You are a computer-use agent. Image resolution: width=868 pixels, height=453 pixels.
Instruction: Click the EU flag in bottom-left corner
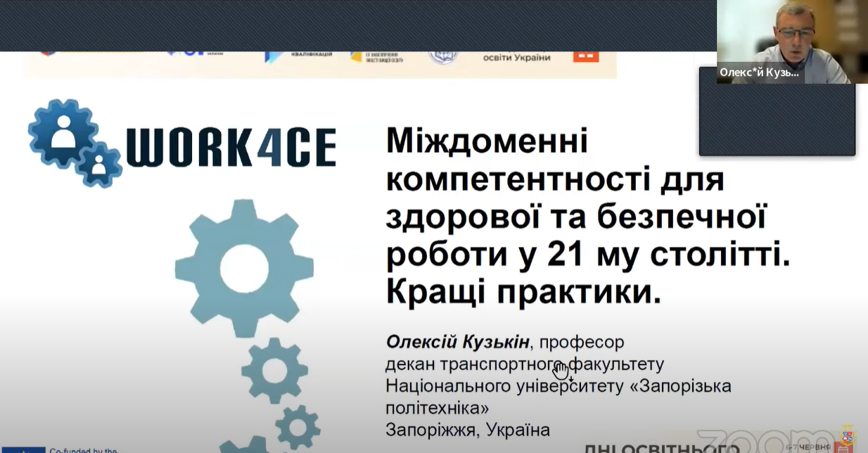point(23,449)
